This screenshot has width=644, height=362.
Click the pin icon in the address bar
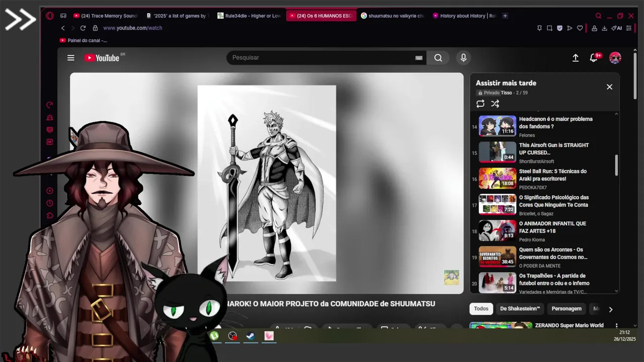539,28
